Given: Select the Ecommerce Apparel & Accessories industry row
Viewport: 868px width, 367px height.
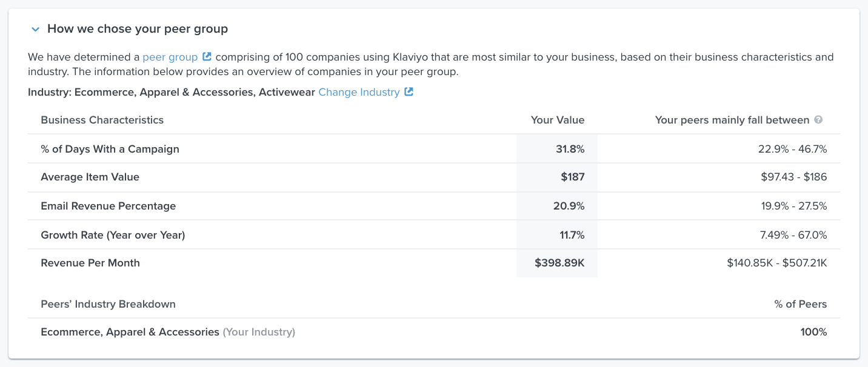Looking at the screenshot, I should tap(130, 332).
